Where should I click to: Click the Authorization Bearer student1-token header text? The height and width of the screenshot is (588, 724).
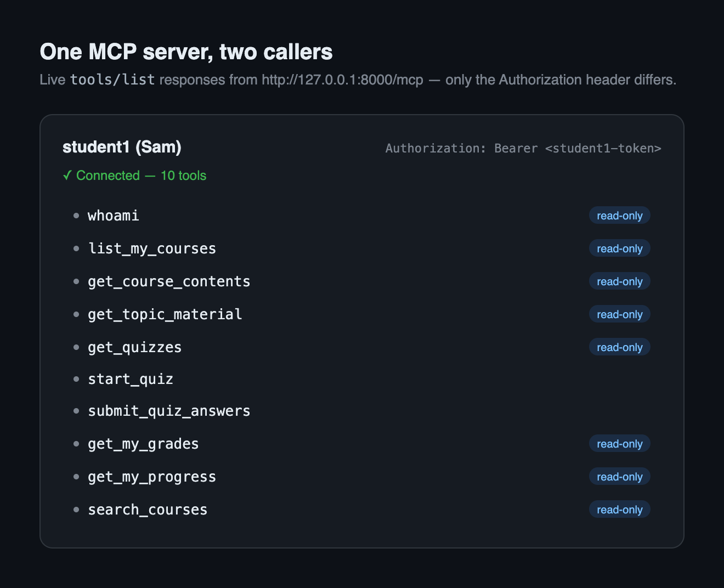pyautogui.click(x=523, y=148)
